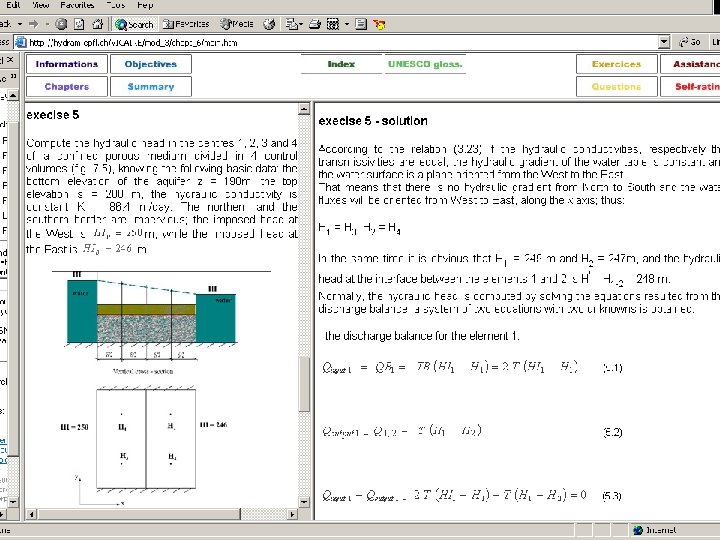The image size is (720, 540).
Task: Click the Mail toolbar icon
Action: pyautogui.click(x=291, y=24)
